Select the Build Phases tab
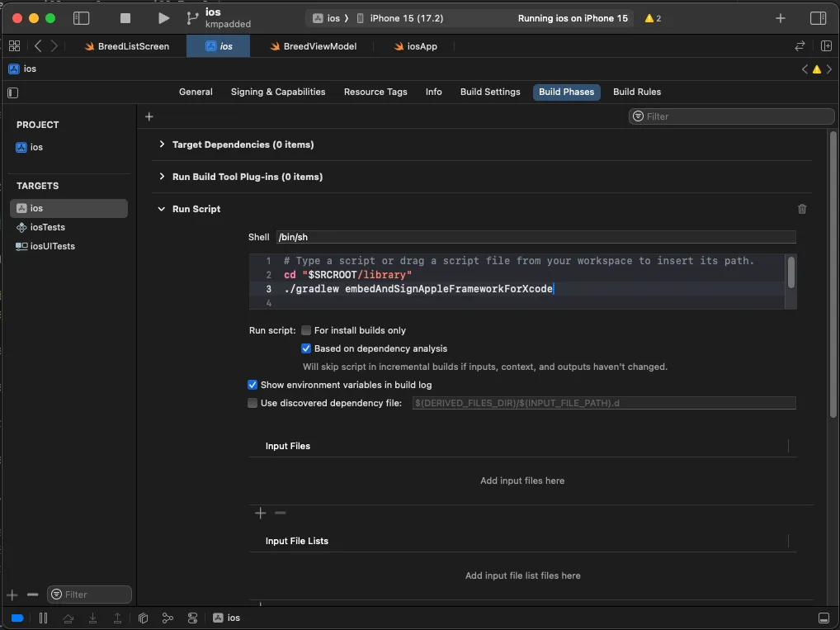 tap(566, 92)
